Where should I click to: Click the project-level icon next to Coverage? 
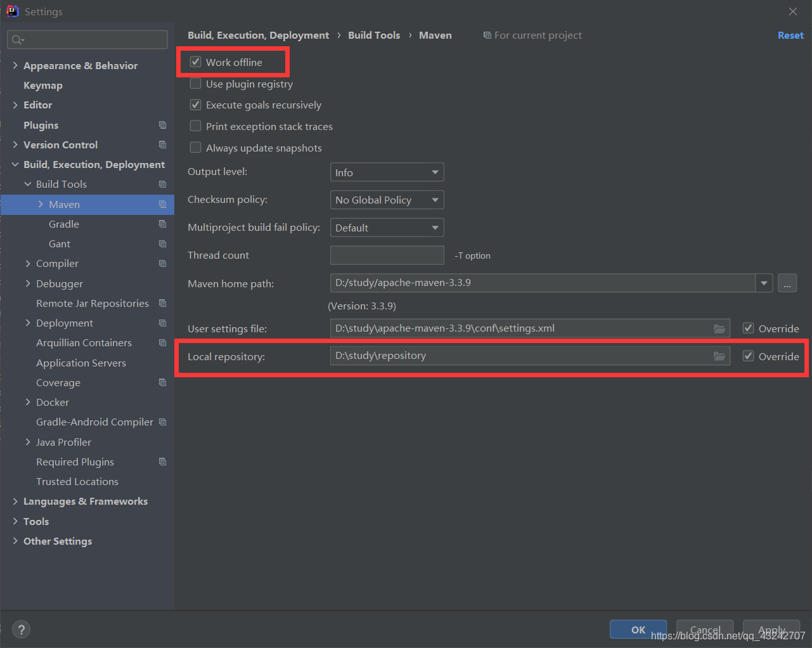point(163,382)
